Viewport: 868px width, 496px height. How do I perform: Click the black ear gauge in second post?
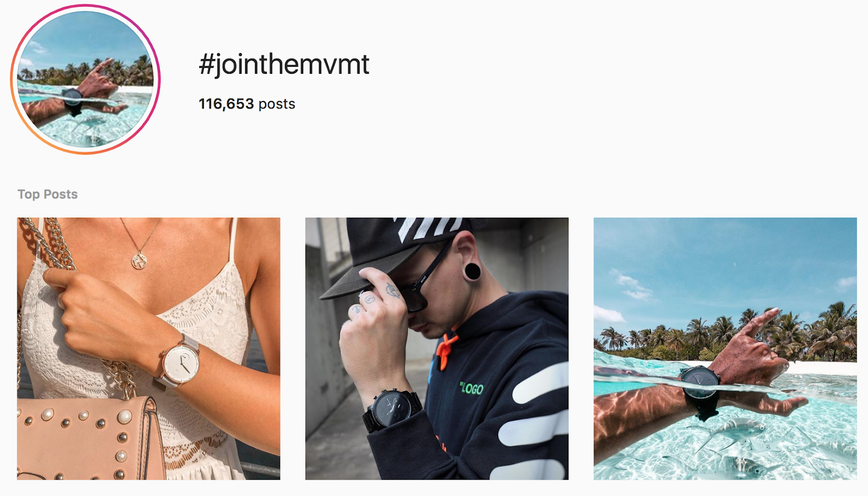pyautogui.click(x=472, y=271)
